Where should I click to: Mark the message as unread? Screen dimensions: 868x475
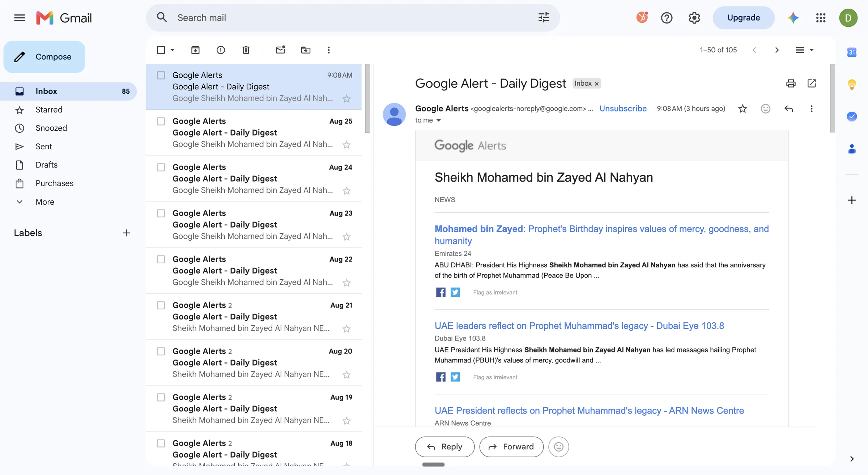coord(280,50)
